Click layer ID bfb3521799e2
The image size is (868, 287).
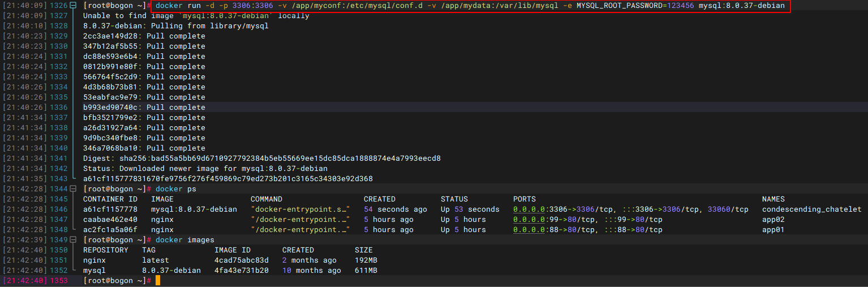pos(110,118)
